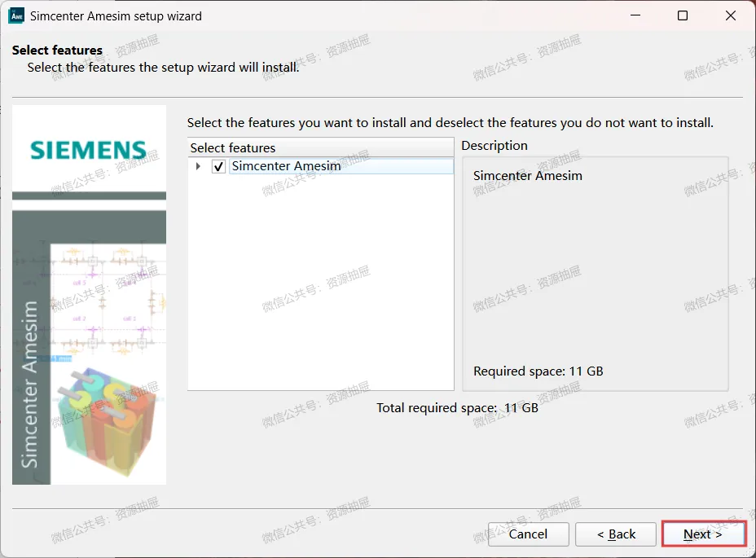
Task: Uncheck the Simcenter Amesim feature checkbox
Action: (x=218, y=166)
